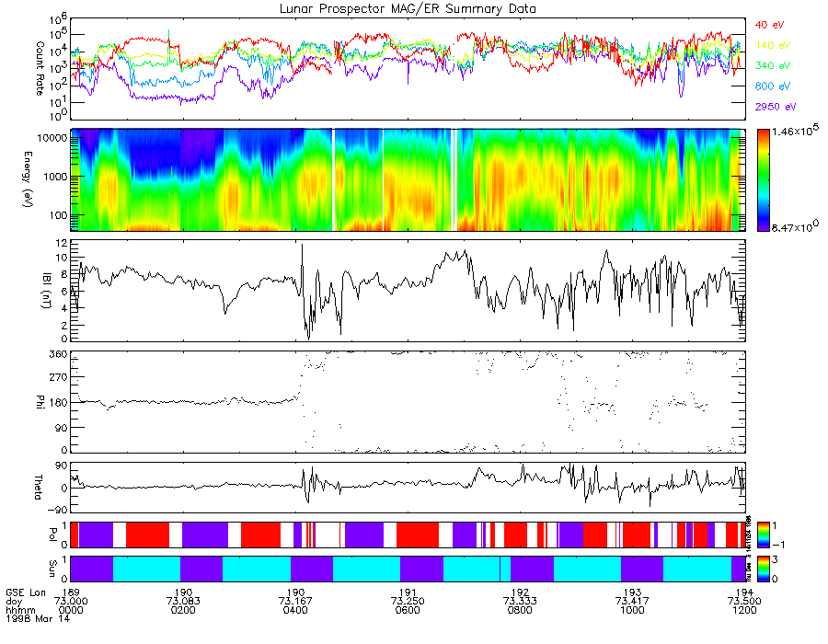828x644 pixels.
Task: Click the "|B| (nT)" y-axis label
Action: [47, 291]
